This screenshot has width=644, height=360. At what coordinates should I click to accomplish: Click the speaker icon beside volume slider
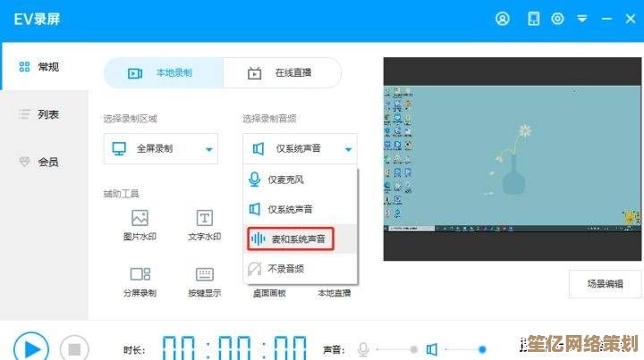click(431, 349)
